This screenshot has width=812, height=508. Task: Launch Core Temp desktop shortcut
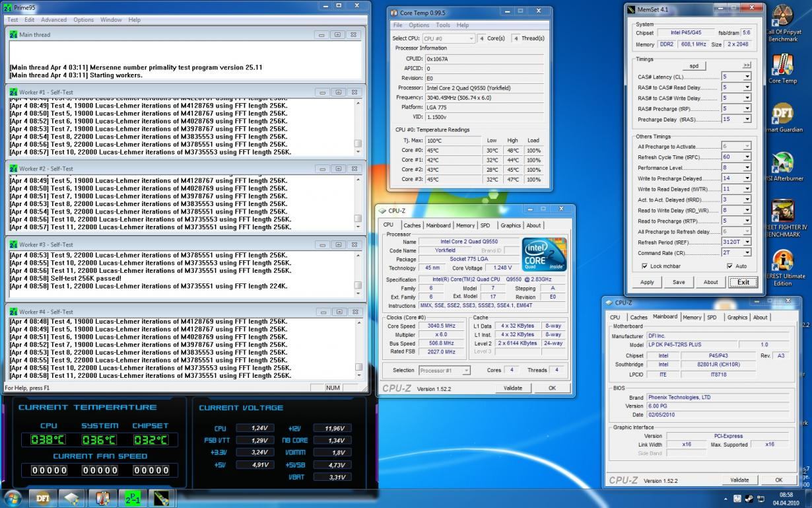[x=782, y=69]
